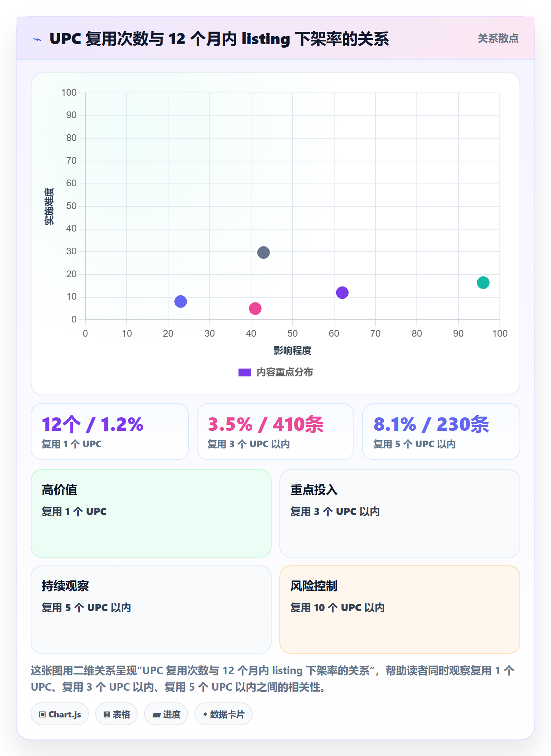Click the 复用 1 个 UPC label under 12个 / 1.2%
The image size is (551, 756).
click(x=72, y=444)
